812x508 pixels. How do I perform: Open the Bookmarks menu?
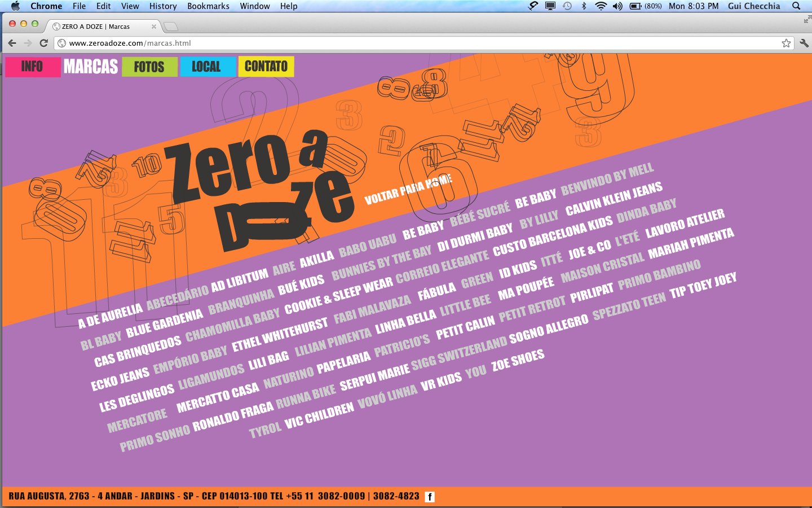[x=208, y=6]
